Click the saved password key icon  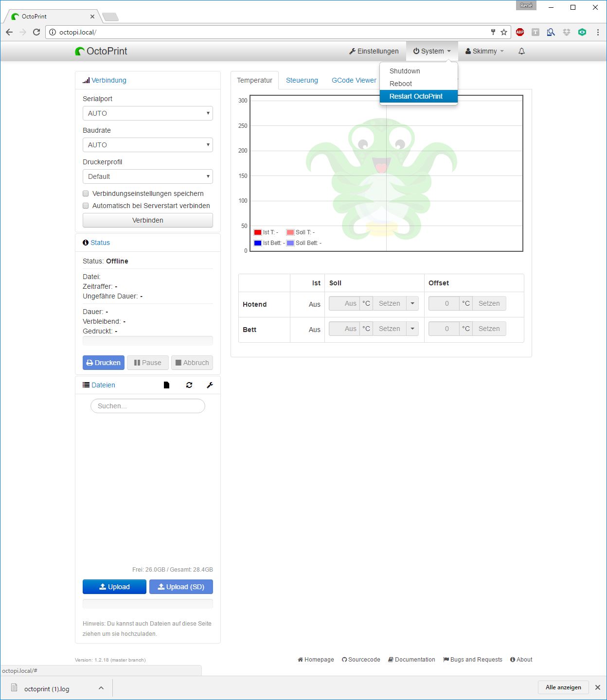click(x=493, y=32)
